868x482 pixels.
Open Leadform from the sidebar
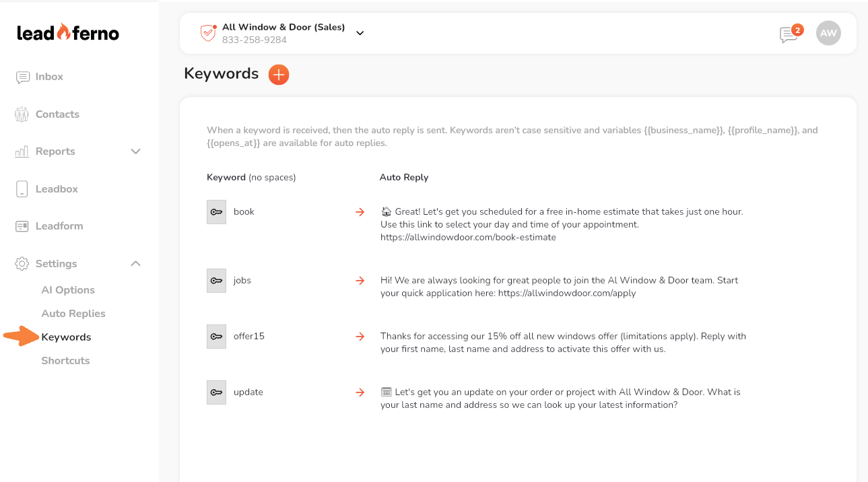pyautogui.click(x=59, y=226)
